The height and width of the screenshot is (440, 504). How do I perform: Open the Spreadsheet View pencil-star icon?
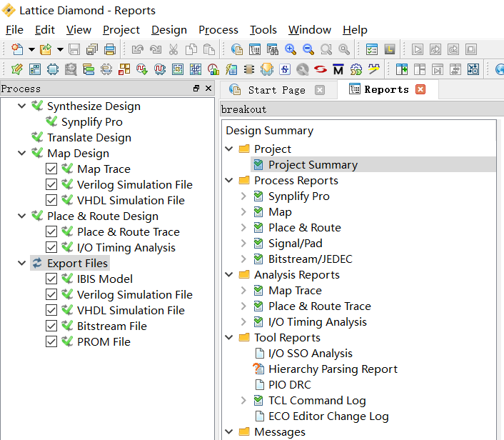(17, 69)
